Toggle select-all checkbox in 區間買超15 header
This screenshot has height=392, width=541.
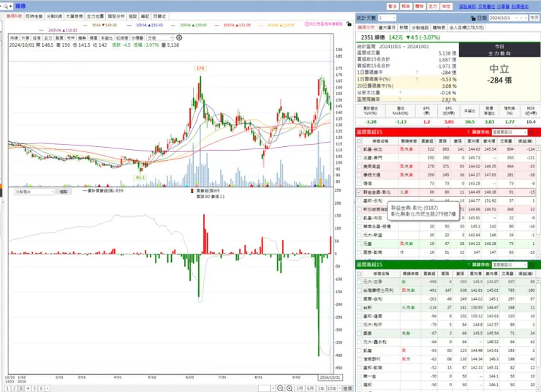tap(359, 141)
